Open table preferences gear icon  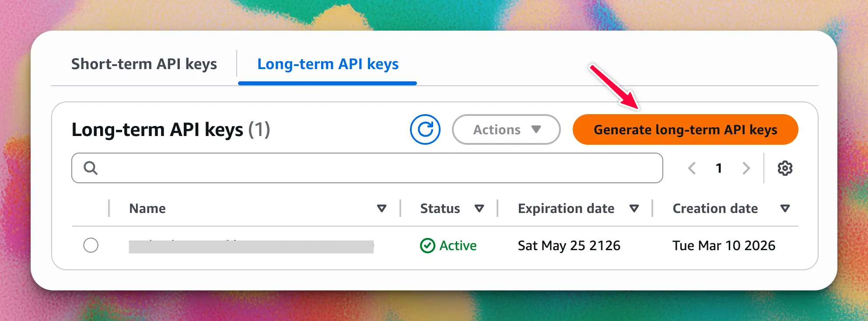pos(785,168)
